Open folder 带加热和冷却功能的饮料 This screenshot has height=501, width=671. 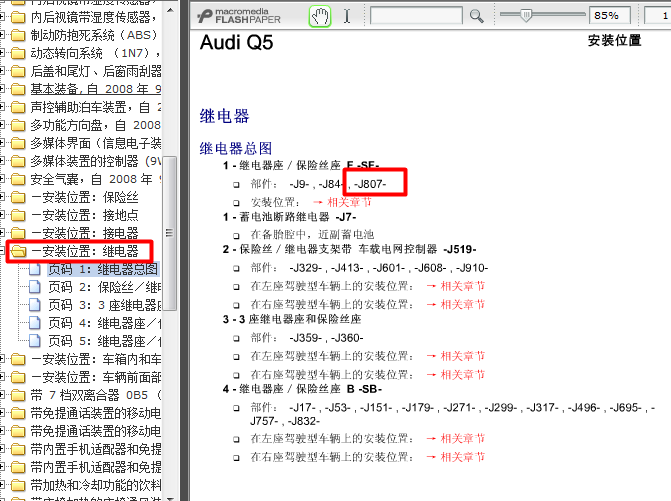[x=96, y=485]
